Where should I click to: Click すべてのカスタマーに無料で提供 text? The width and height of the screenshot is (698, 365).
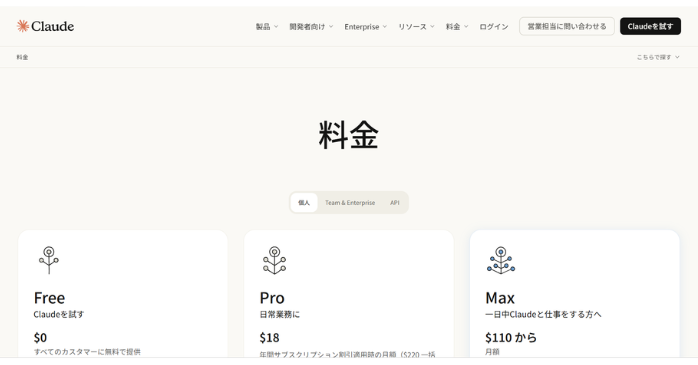click(x=87, y=352)
